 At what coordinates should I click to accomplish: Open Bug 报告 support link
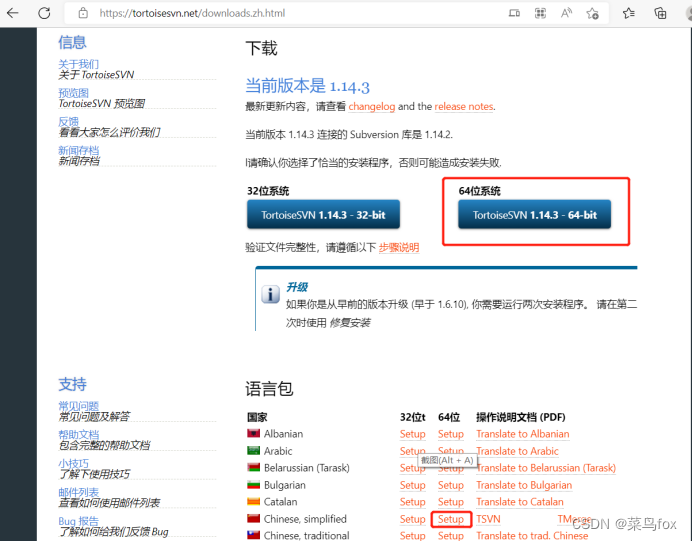(79, 521)
